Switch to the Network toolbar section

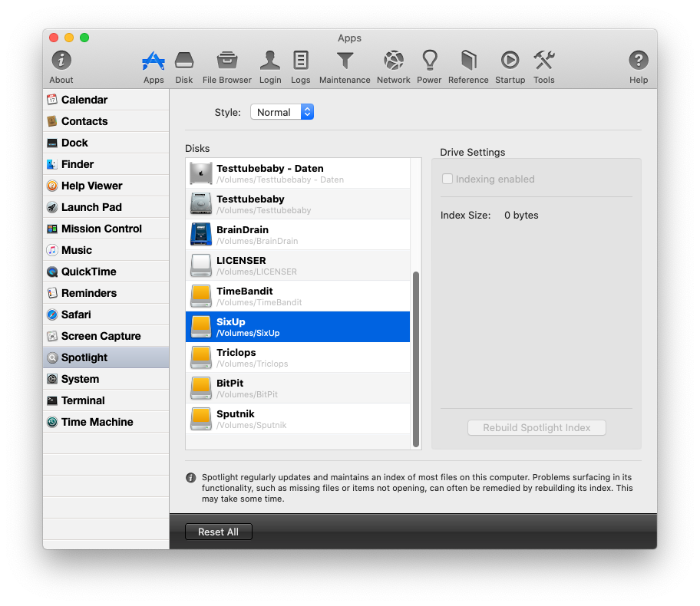pyautogui.click(x=393, y=67)
